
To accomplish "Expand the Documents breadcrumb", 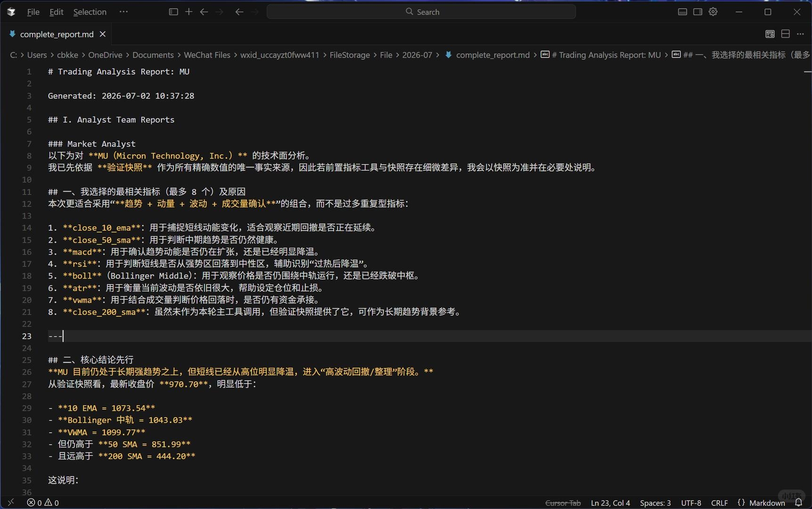I will point(153,55).
